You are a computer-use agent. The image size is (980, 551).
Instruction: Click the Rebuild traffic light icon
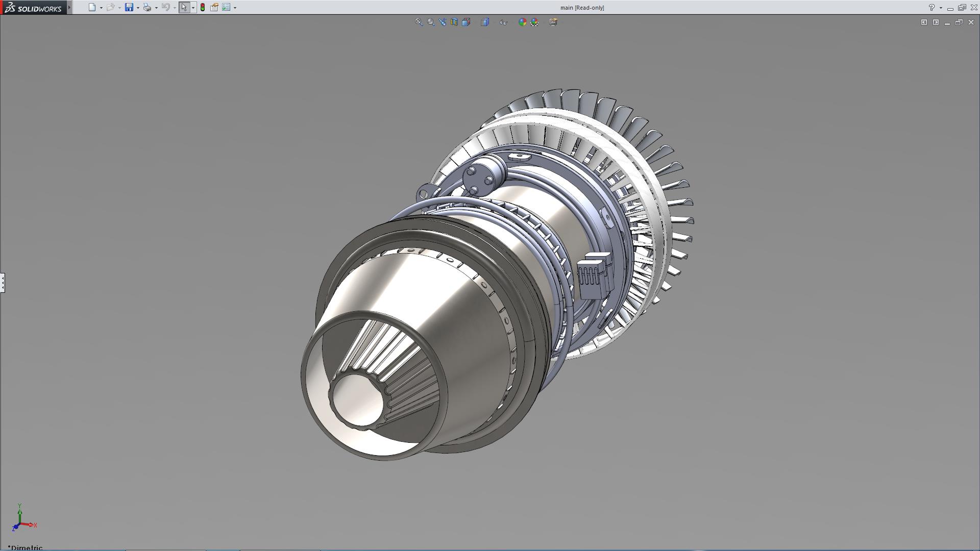[203, 7]
